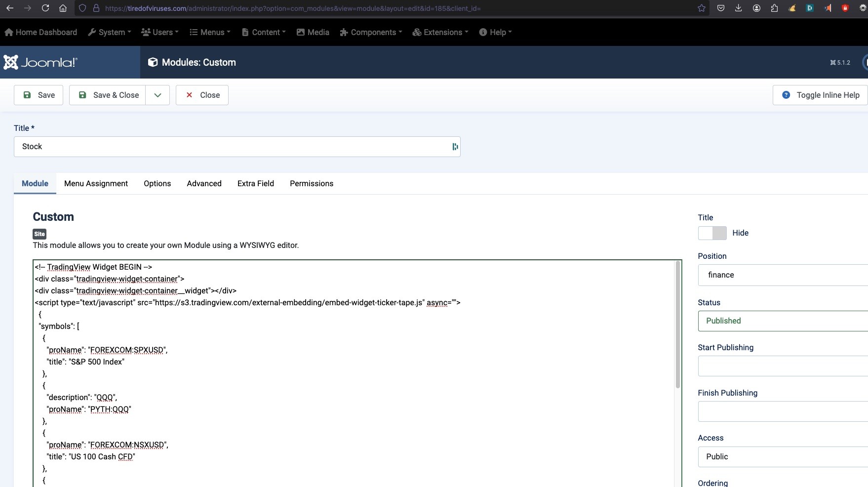The image size is (868, 487).
Task: Switch to the Menu Assignment tab
Action: pyautogui.click(x=96, y=184)
